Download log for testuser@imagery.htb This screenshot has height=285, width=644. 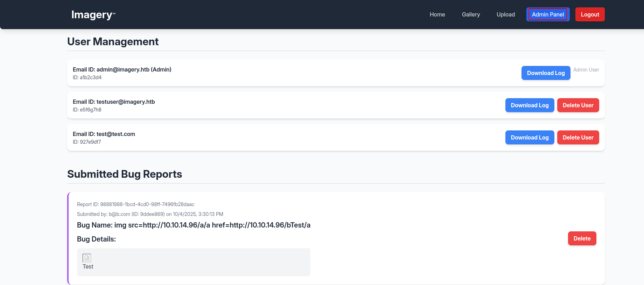point(530,105)
